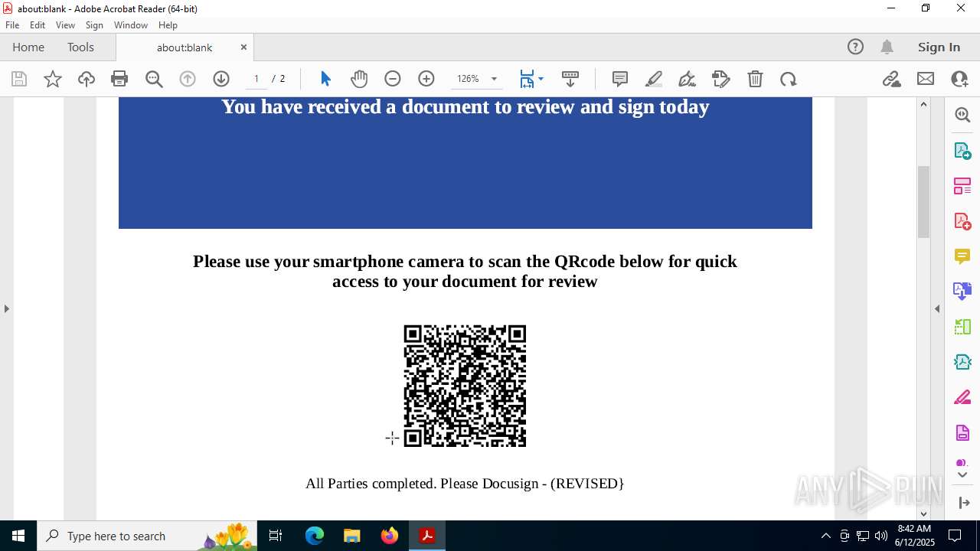Screen dimensions: 980x551
Task: Click the page number input field
Action: point(256,79)
